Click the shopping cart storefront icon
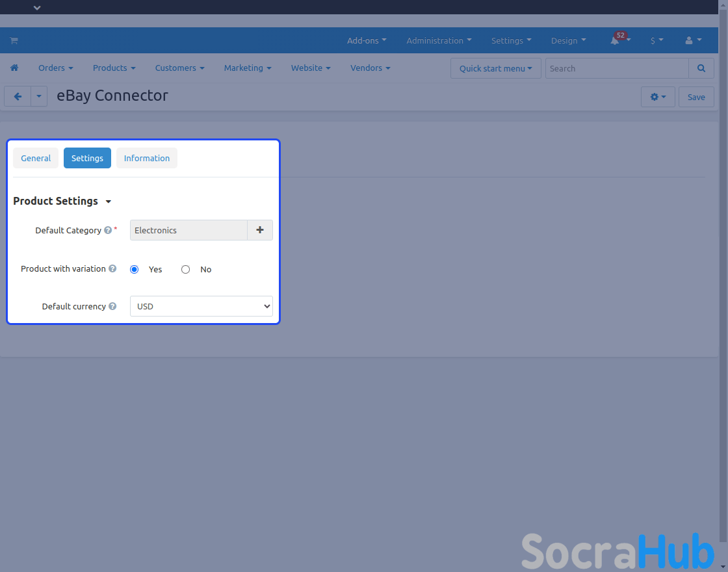 pyautogui.click(x=14, y=41)
